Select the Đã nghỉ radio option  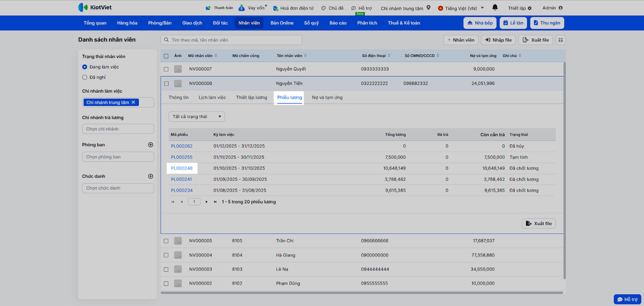[x=85, y=77]
